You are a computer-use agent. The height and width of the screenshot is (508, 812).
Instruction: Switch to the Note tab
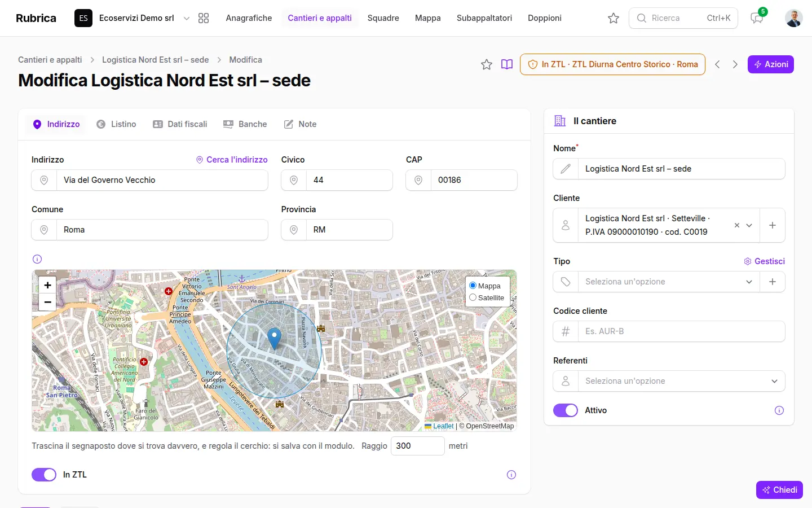coord(300,124)
